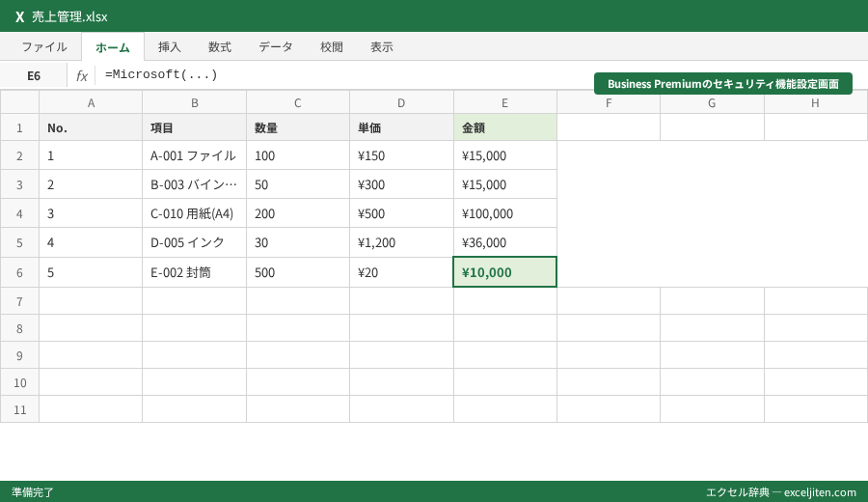
Task: Switch to the 挿入 tab
Action: coord(170,47)
